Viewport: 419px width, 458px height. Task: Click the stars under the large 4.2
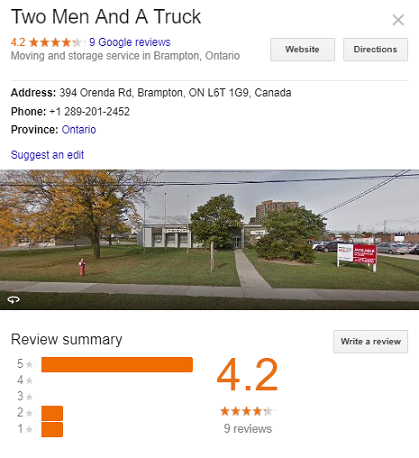(x=247, y=411)
